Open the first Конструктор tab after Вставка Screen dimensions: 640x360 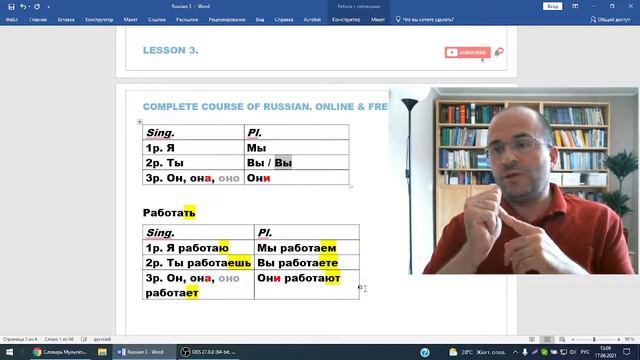[x=99, y=20]
